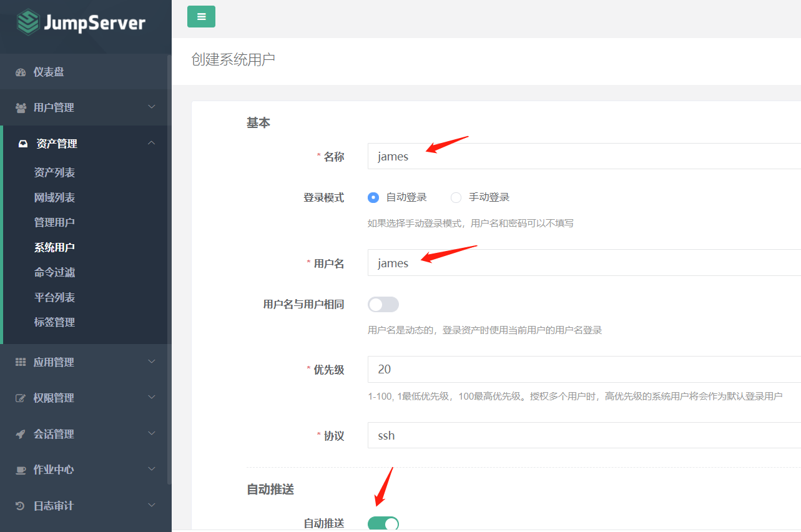This screenshot has width=801, height=532.
Task: Click the grid icon beside 应用管理
Action: click(21, 362)
